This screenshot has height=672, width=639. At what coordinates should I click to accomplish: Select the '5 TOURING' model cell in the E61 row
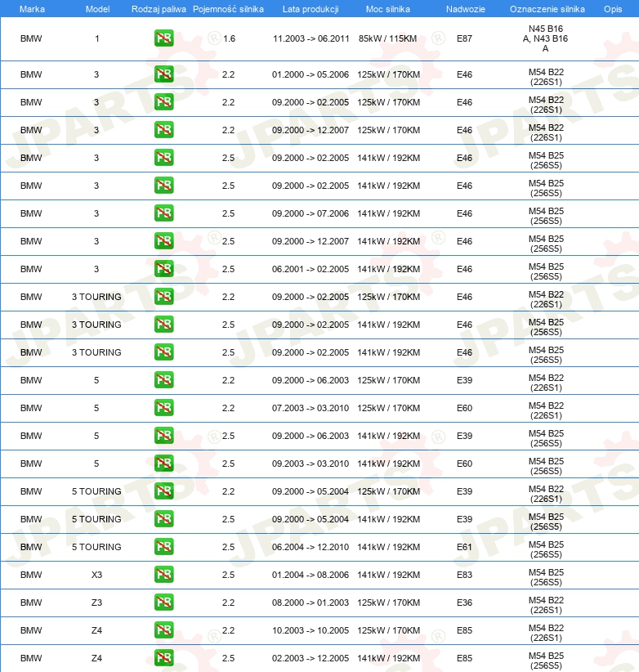pyautogui.click(x=96, y=547)
